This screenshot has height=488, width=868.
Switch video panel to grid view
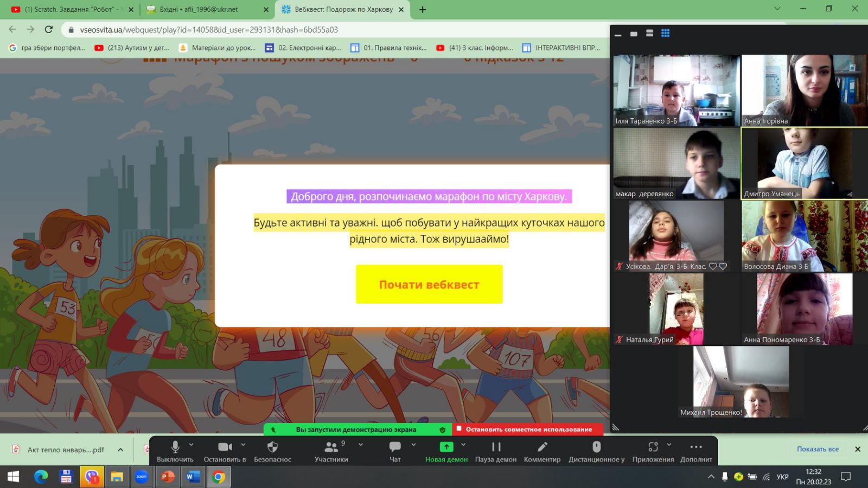pyautogui.click(x=665, y=34)
